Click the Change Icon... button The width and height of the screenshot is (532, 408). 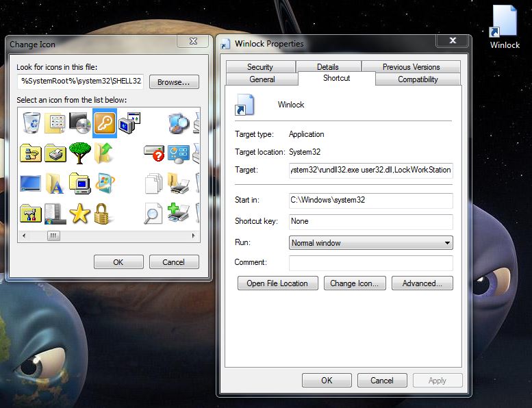click(355, 283)
